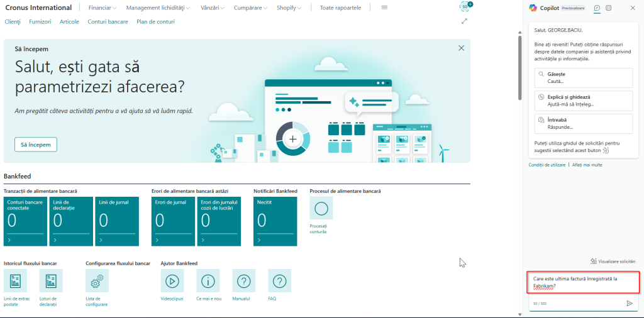Viewport: 644px width, 318px height.
Task: Go to the Plan de conturi tab
Action: (156, 22)
